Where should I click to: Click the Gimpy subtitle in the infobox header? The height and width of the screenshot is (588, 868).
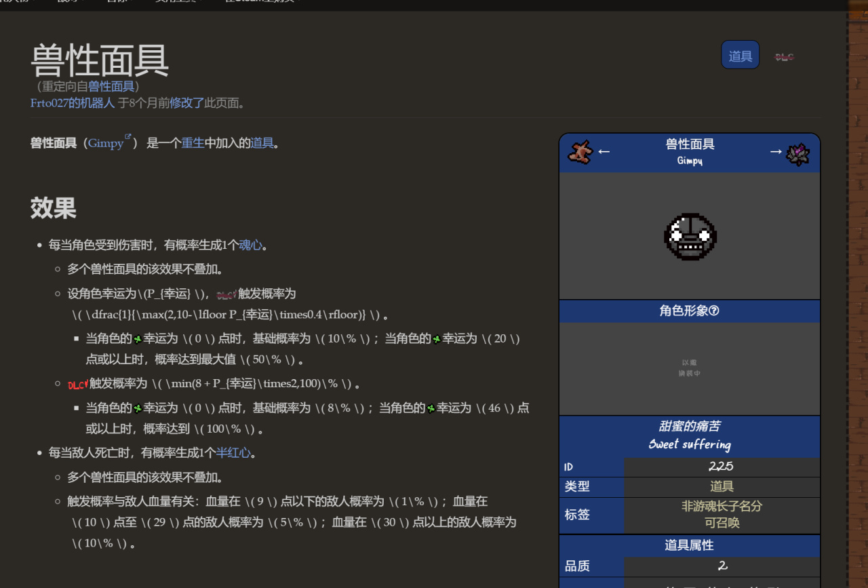690,161
